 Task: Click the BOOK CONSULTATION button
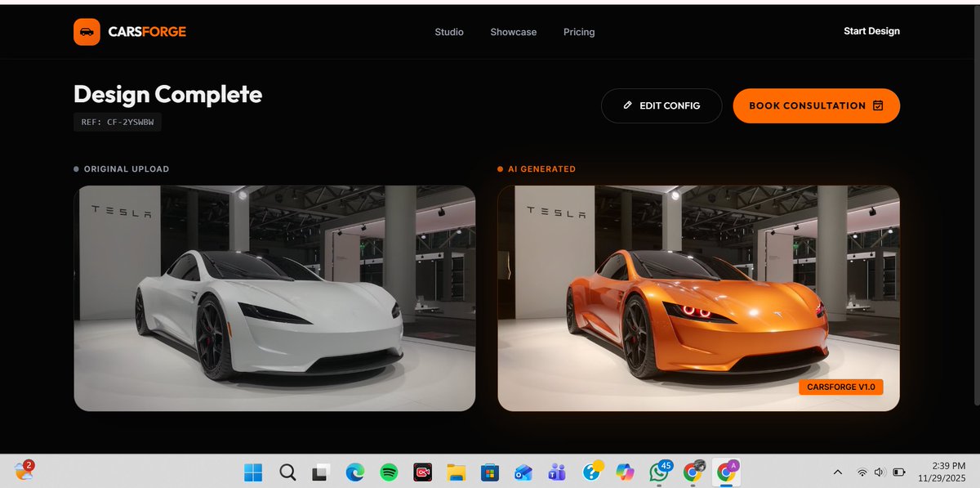[816, 105]
